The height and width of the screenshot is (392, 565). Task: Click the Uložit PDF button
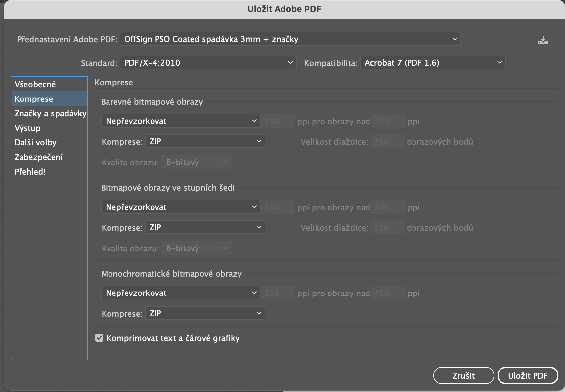click(528, 375)
